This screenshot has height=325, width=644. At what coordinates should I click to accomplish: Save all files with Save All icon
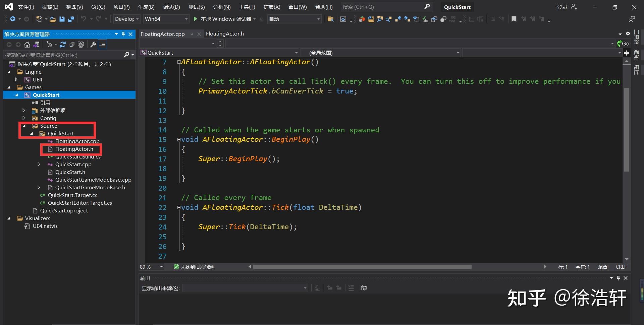[71, 19]
